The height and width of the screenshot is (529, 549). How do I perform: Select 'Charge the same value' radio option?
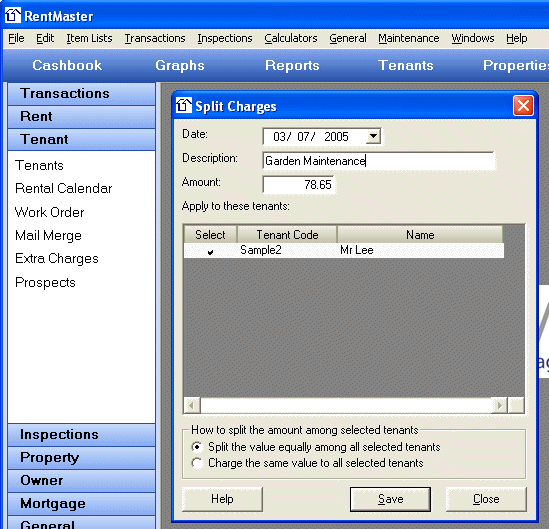197,464
